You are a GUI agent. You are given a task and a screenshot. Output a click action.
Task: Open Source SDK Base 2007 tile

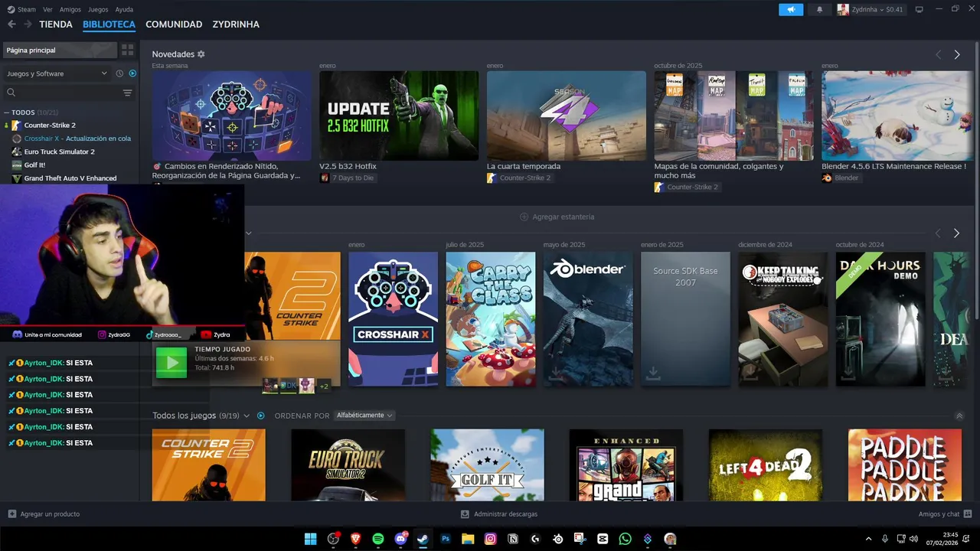(685, 319)
